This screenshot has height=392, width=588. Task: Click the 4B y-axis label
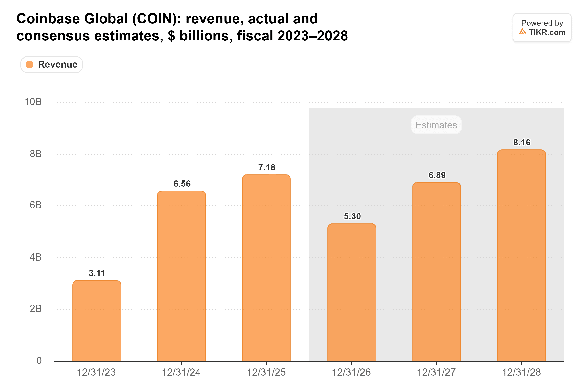coord(36,257)
